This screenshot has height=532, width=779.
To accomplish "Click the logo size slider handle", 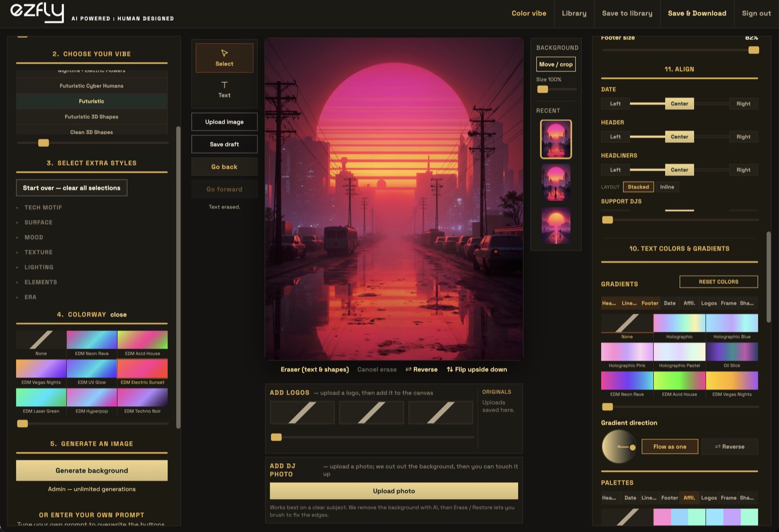I will pyautogui.click(x=276, y=437).
